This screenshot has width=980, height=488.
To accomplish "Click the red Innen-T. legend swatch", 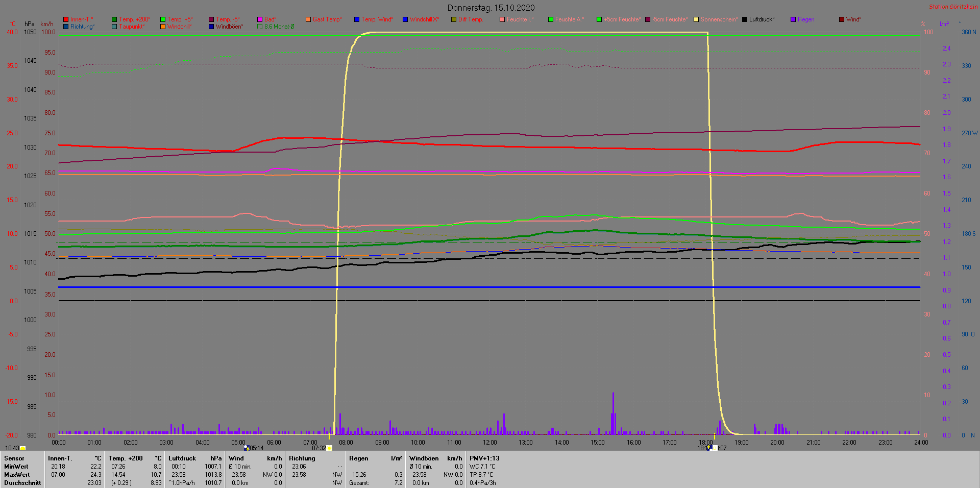I will [66, 19].
